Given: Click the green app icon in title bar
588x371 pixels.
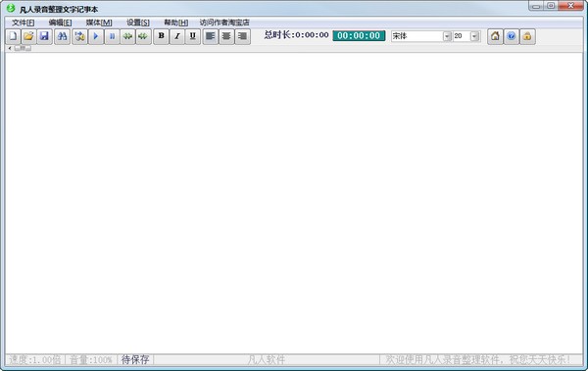Looking at the screenshot, I should [11, 8].
